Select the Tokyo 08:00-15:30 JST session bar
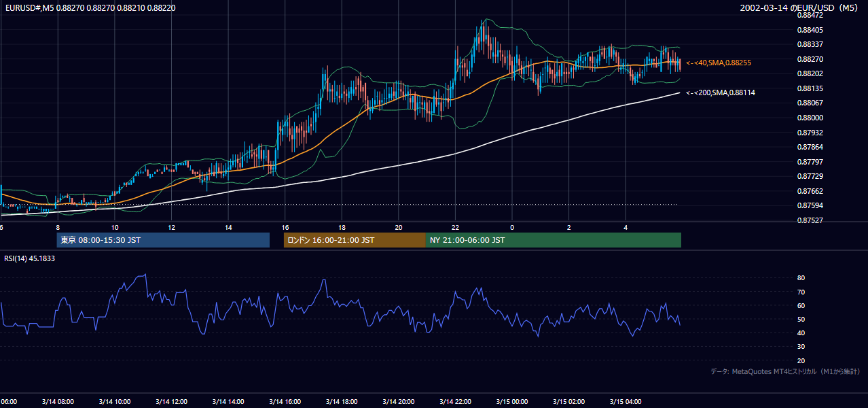The height and width of the screenshot is (408, 868). 163,240
